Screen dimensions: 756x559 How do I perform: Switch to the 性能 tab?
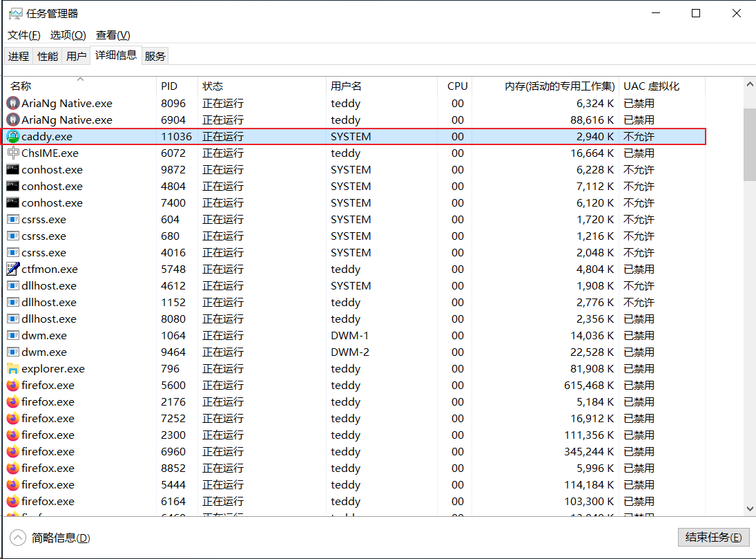tap(48, 57)
